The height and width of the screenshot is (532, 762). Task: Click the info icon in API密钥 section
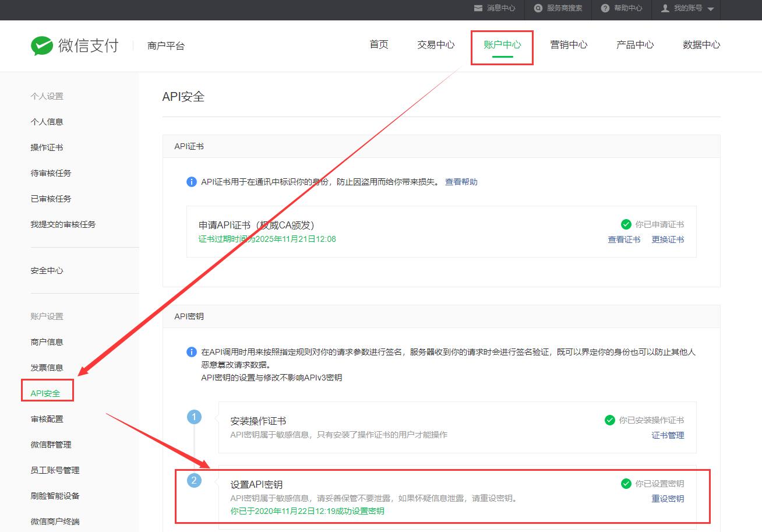tap(191, 352)
